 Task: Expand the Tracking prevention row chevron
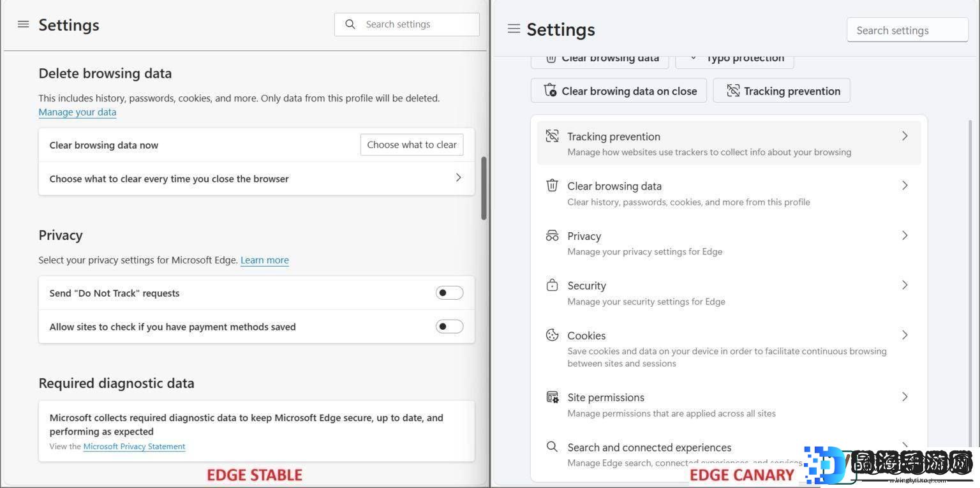(905, 136)
